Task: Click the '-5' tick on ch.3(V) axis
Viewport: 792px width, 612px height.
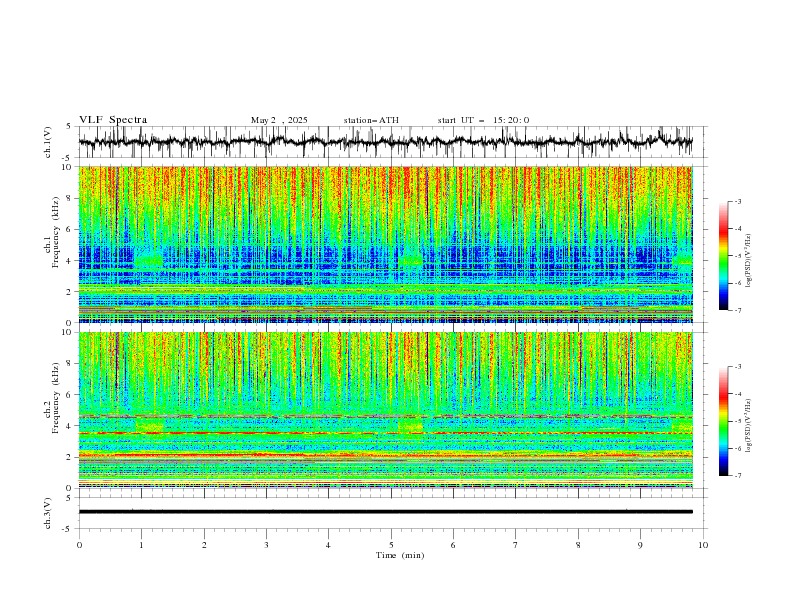Action: pos(68,529)
